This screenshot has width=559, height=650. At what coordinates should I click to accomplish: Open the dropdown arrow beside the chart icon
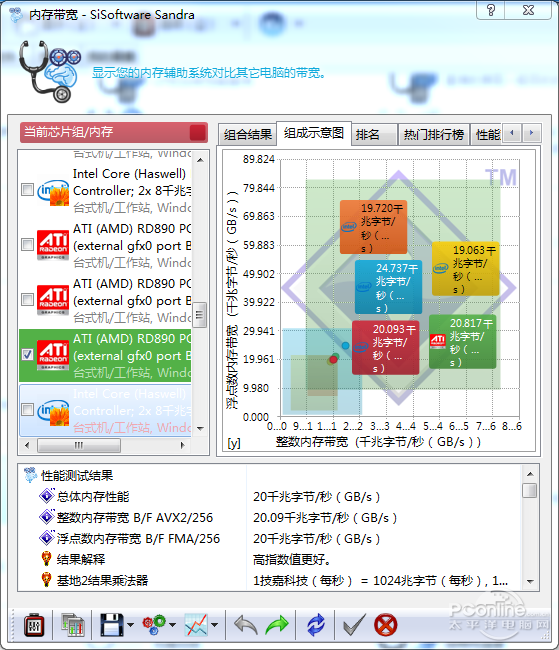(x=215, y=625)
